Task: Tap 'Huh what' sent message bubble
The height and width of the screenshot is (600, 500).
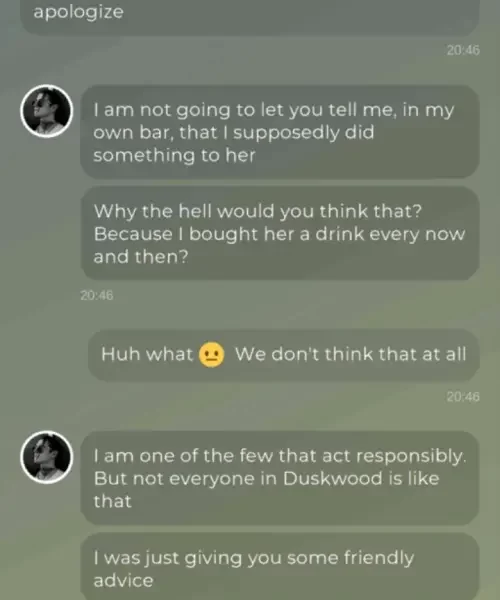Action: tap(283, 355)
